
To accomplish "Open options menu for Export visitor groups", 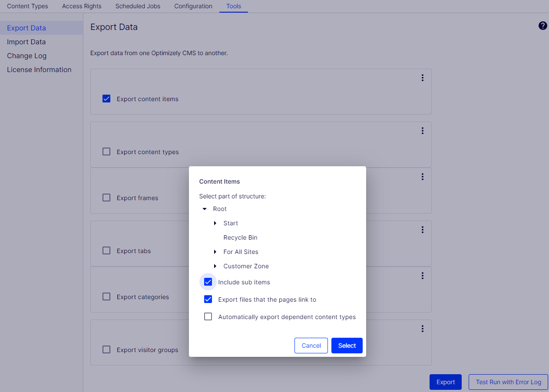I will click(422, 329).
